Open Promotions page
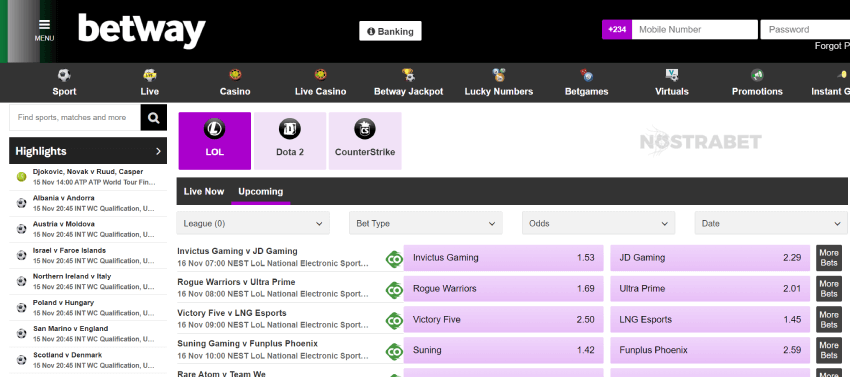This screenshot has width=850, height=377. point(757,82)
